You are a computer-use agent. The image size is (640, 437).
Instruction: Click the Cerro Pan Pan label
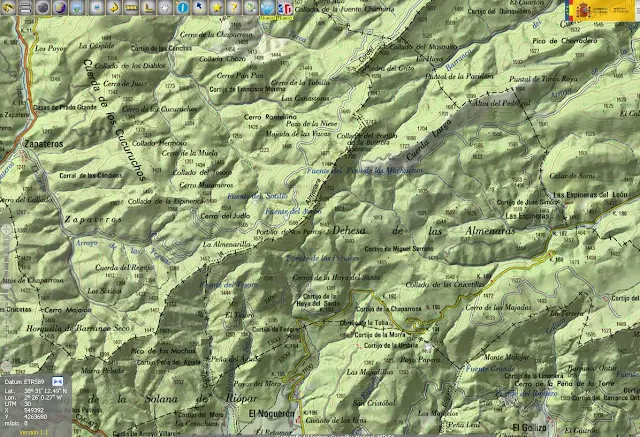[240, 75]
